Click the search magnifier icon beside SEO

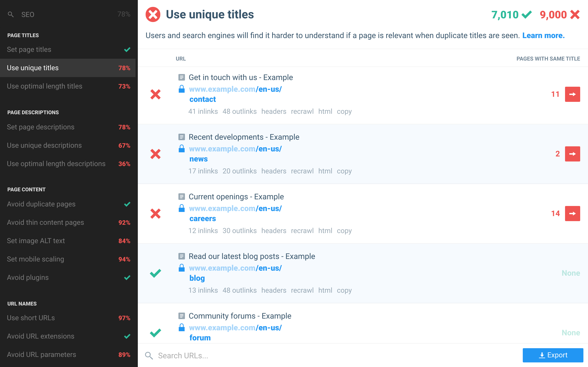pyautogui.click(x=10, y=14)
